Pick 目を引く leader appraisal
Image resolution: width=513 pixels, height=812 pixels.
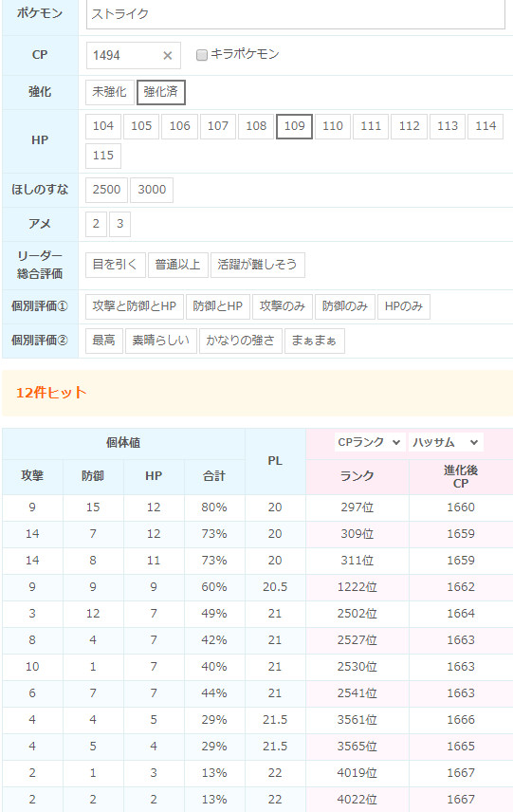tap(115, 266)
